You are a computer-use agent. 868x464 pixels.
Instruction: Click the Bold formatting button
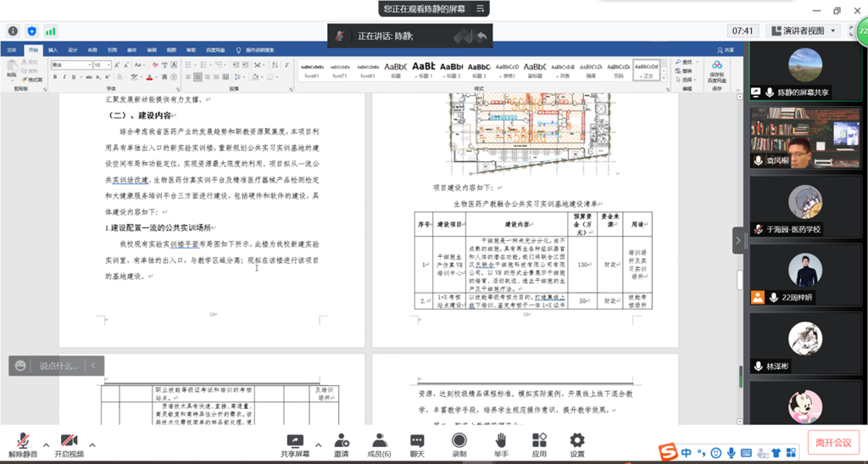point(55,77)
